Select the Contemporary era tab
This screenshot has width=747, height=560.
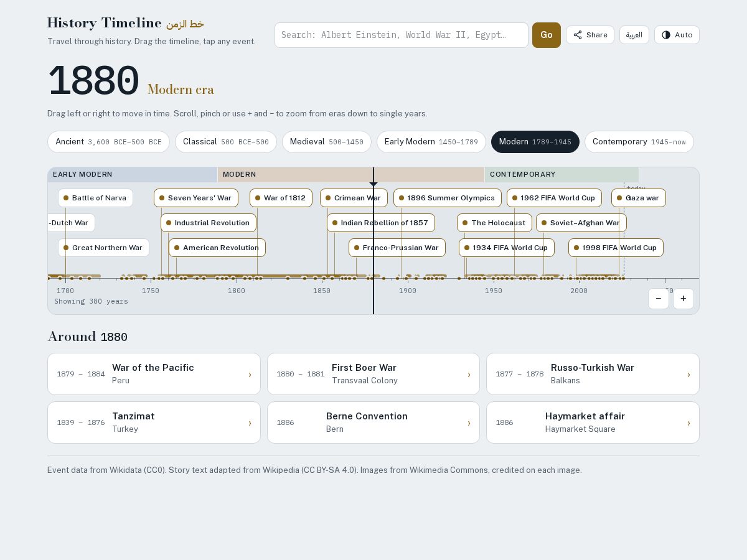639,142
